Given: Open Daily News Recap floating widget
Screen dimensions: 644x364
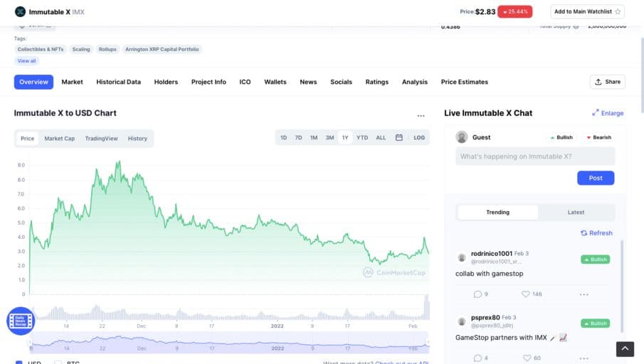Looking at the screenshot, I should [21, 321].
